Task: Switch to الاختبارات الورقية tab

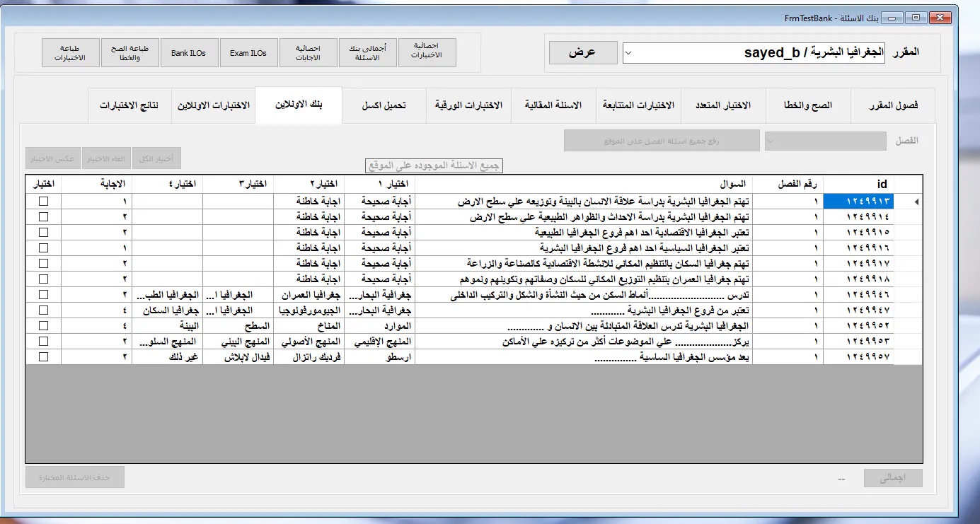Action: pos(468,106)
